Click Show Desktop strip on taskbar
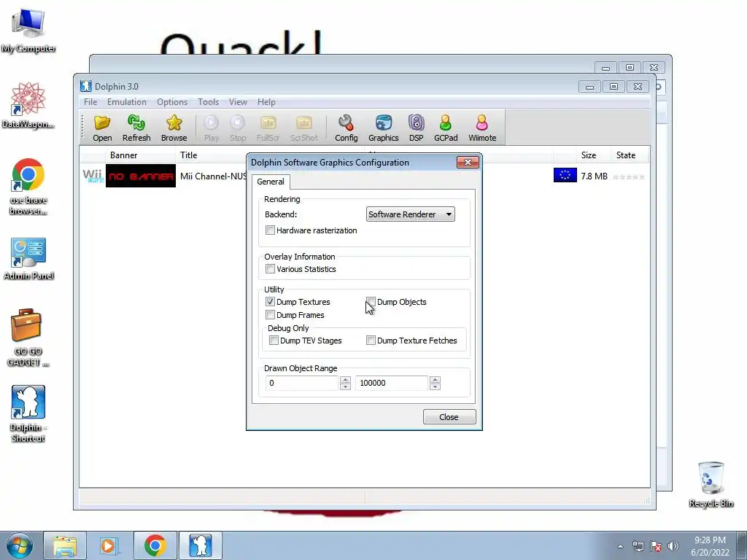747x560 pixels. point(742,545)
